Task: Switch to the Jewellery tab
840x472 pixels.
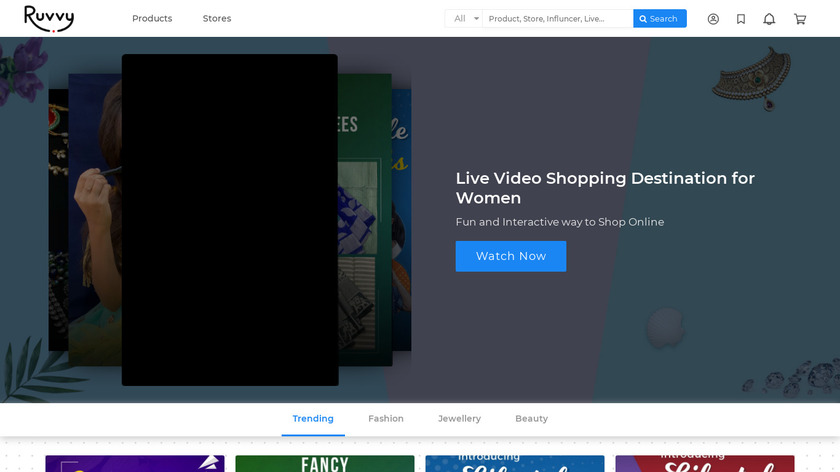Action: coord(459,419)
